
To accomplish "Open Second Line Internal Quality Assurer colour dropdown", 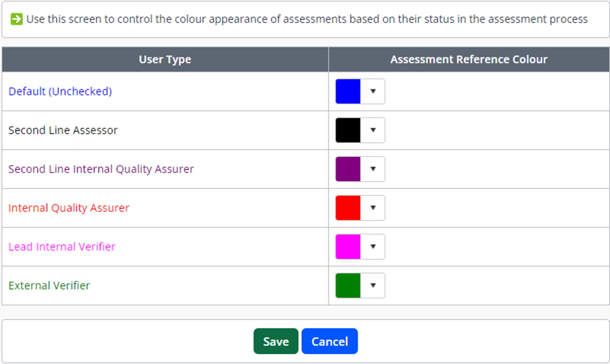I will tap(373, 169).
